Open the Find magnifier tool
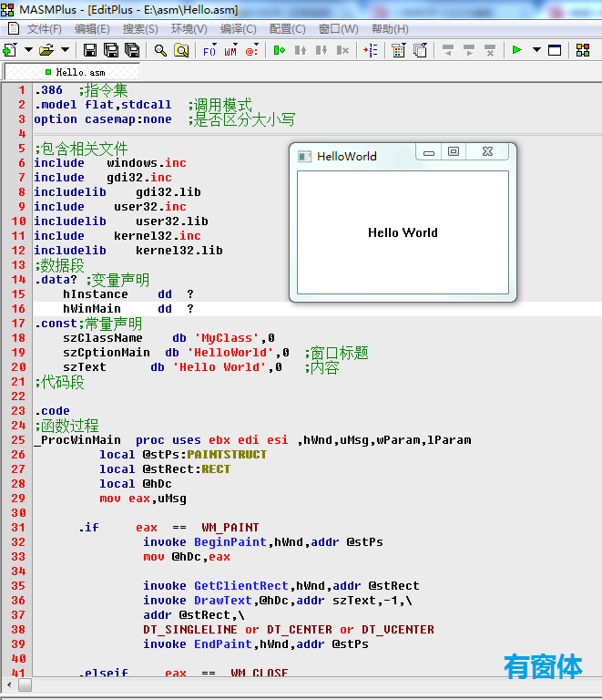This screenshot has width=602, height=700. pos(160,50)
